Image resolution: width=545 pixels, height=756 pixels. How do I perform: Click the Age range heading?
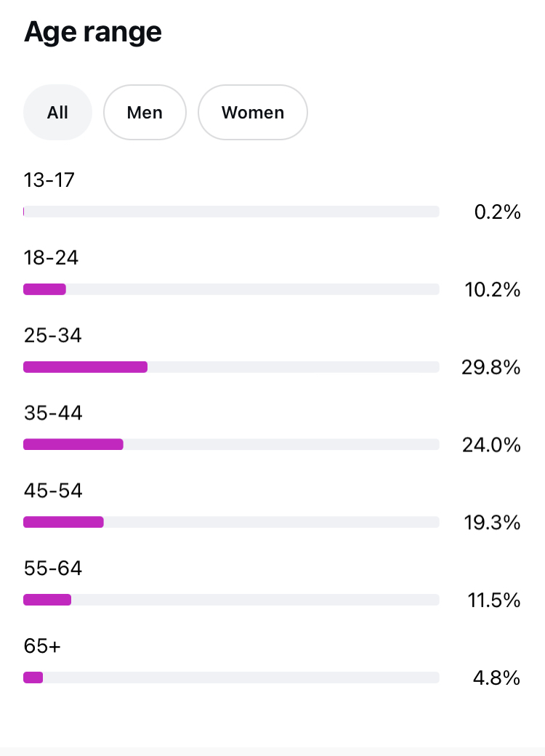pyautogui.click(x=92, y=32)
